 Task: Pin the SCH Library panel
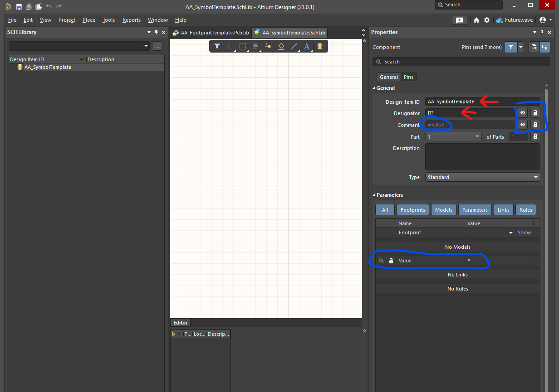click(x=156, y=32)
